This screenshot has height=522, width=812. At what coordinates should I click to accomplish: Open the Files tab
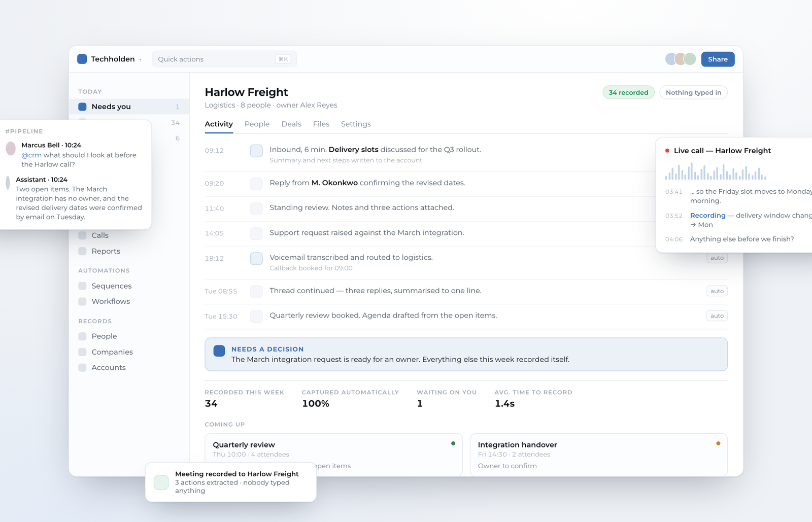[x=321, y=124]
